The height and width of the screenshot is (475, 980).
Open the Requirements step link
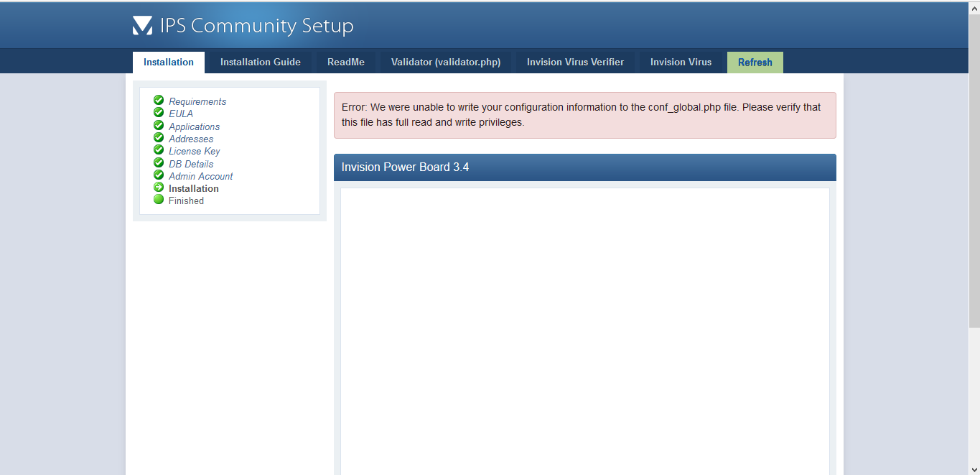click(197, 101)
